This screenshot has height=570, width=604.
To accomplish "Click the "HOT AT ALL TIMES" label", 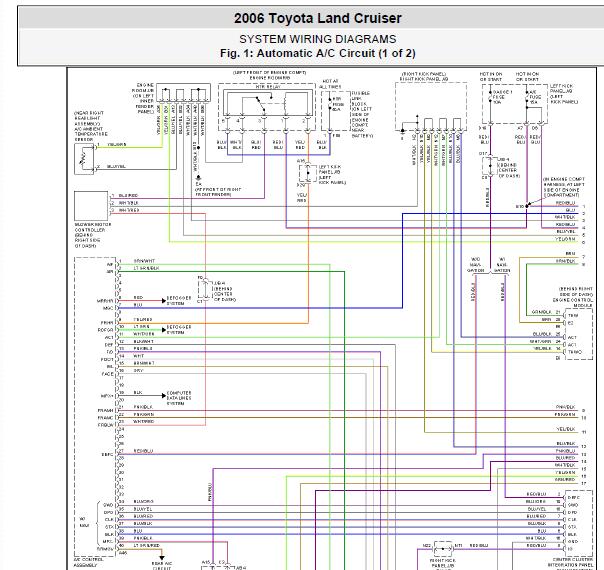I will point(330,84).
